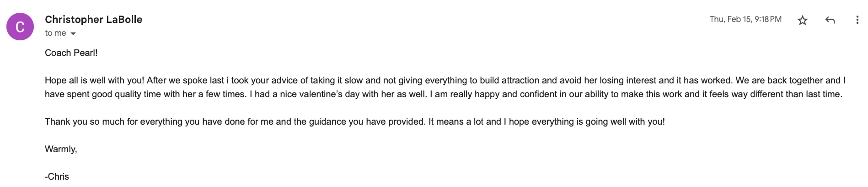The image size is (868, 187).
Task: Click the 'Hope all is well with you!' sentence
Action: point(95,80)
